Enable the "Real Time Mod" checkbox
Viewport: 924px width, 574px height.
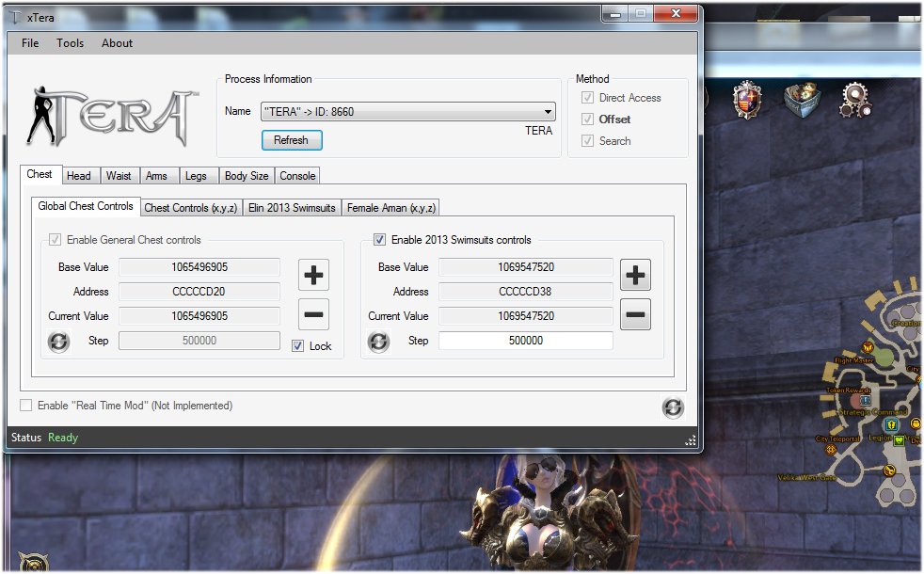[26, 406]
